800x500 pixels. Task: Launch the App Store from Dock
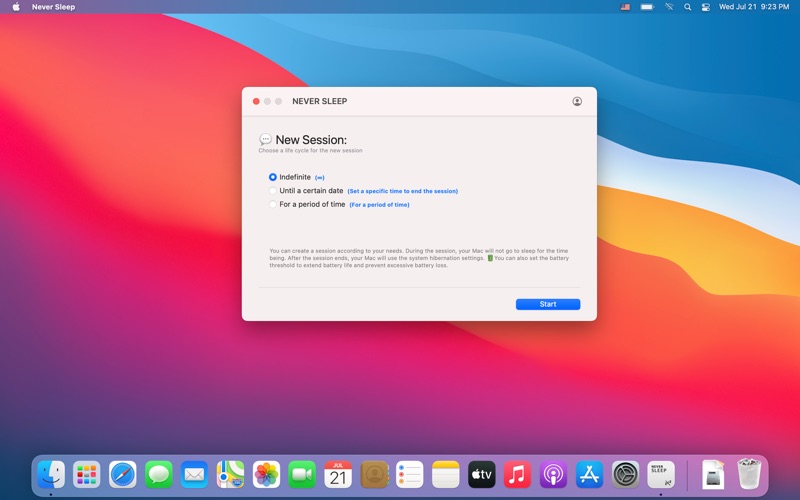point(589,474)
